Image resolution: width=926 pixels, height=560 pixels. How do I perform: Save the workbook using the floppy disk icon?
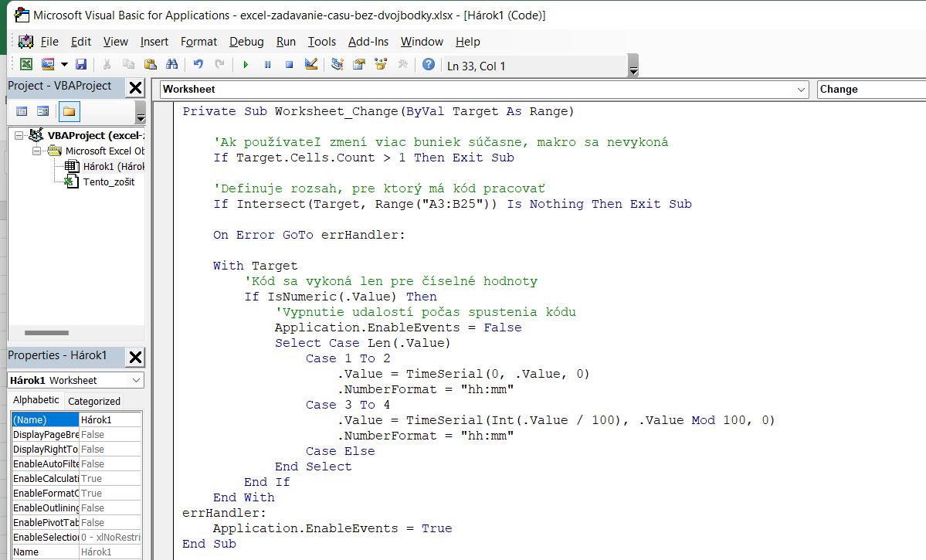coord(80,65)
